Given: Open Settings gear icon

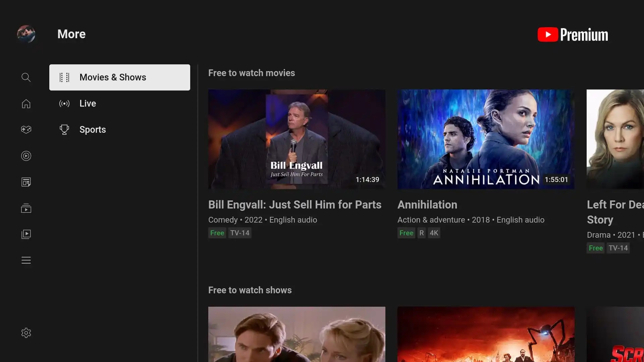Looking at the screenshot, I should click(x=26, y=333).
